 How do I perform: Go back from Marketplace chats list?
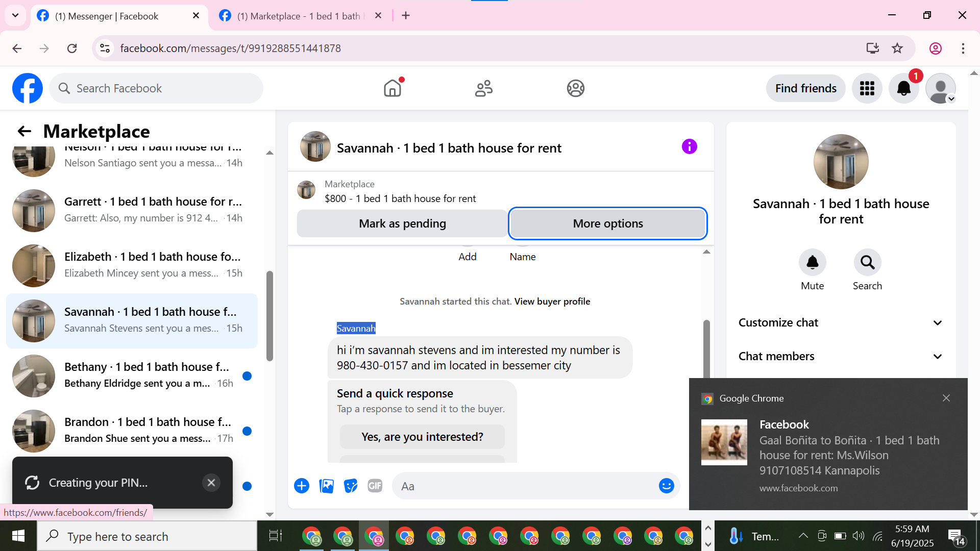(x=24, y=131)
